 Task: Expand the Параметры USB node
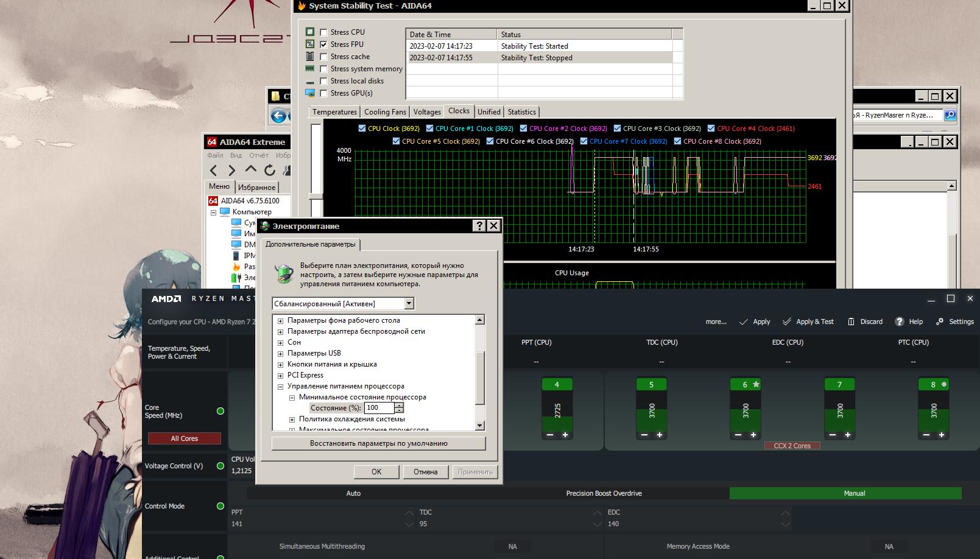[280, 354]
